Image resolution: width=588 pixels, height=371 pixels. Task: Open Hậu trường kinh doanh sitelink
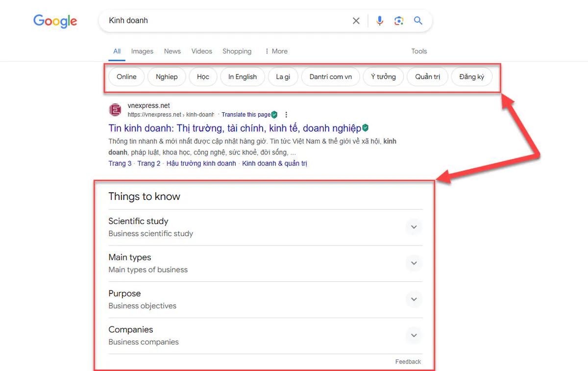click(201, 163)
